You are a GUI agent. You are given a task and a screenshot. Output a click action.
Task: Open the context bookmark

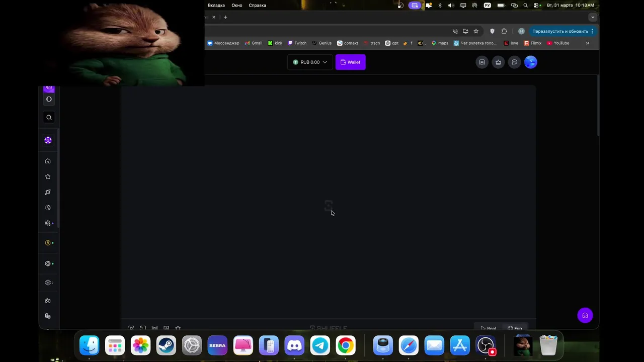pos(348,43)
